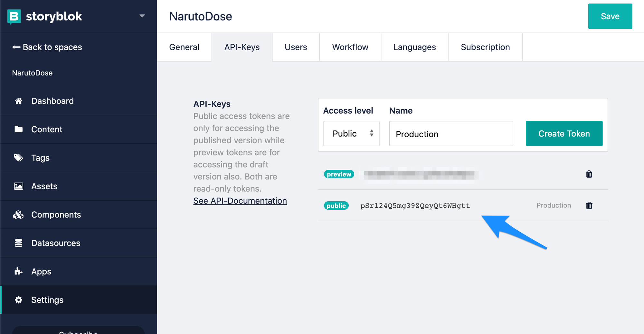Switch to the Subscription tab
This screenshot has height=334, width=644.
tap(485, 47)
